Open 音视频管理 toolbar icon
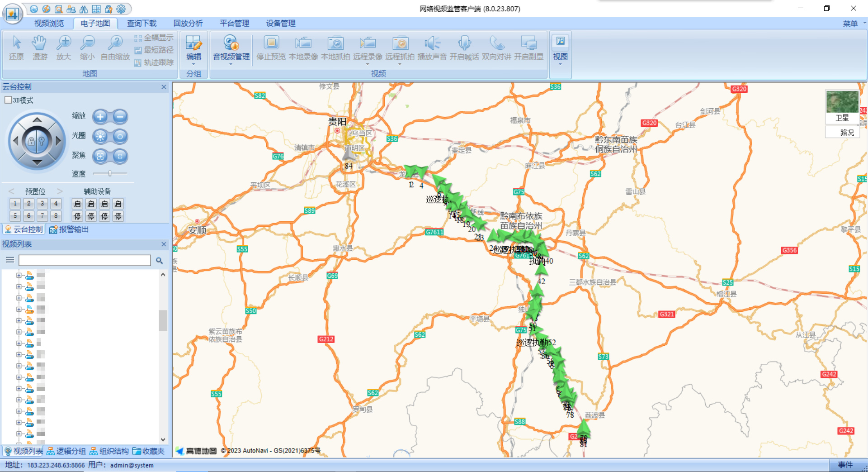The width and height of the screenshot is (868, 472). pos(231,48)
